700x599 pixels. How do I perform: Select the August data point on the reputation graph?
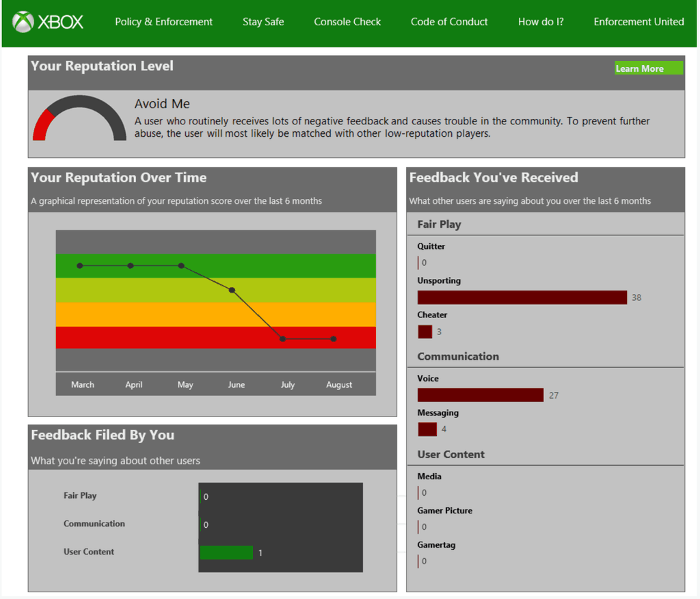coord(333,338)
